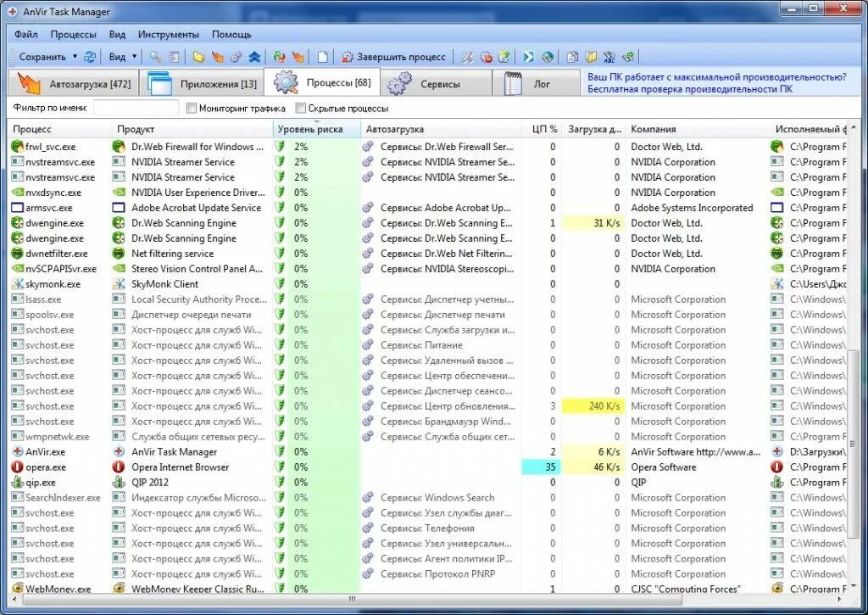Select the lsass.exe process row
The image size is (868, 615).
coord(428,299)
